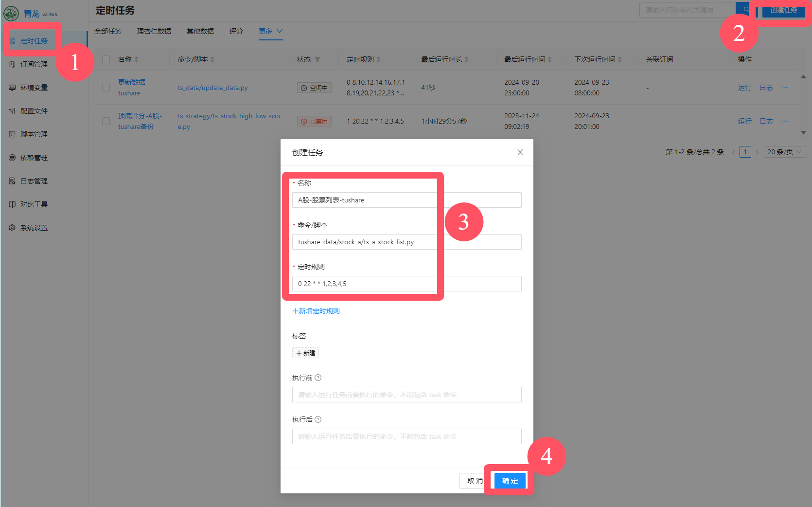Open the 顶底评分-A股-tushare备份 task link
Image resolution: width=812 pixels, height=507 pixels.
coord(140,121)
